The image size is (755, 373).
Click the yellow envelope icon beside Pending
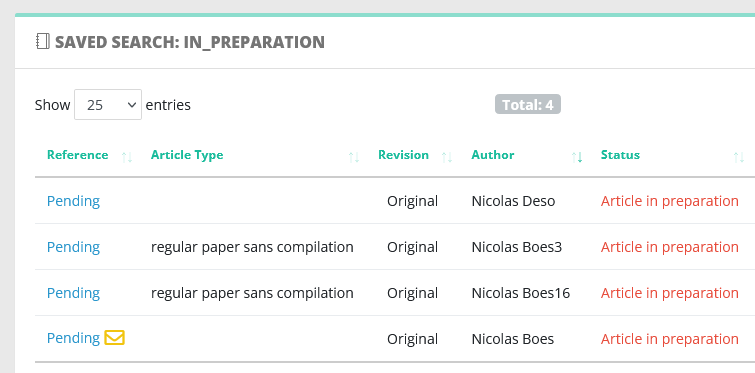(115, 337)
